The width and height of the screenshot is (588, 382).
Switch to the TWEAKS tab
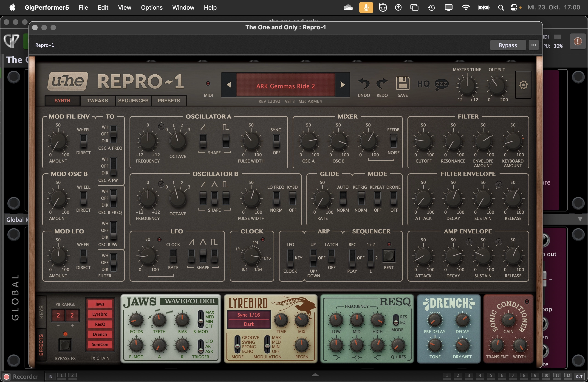[97, 101]
